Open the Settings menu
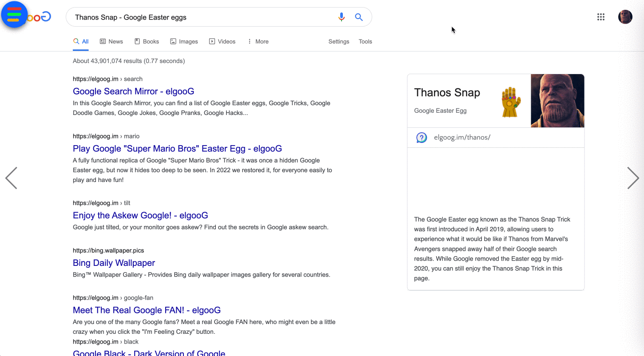 pyautogui.click(x=338, y=42)
